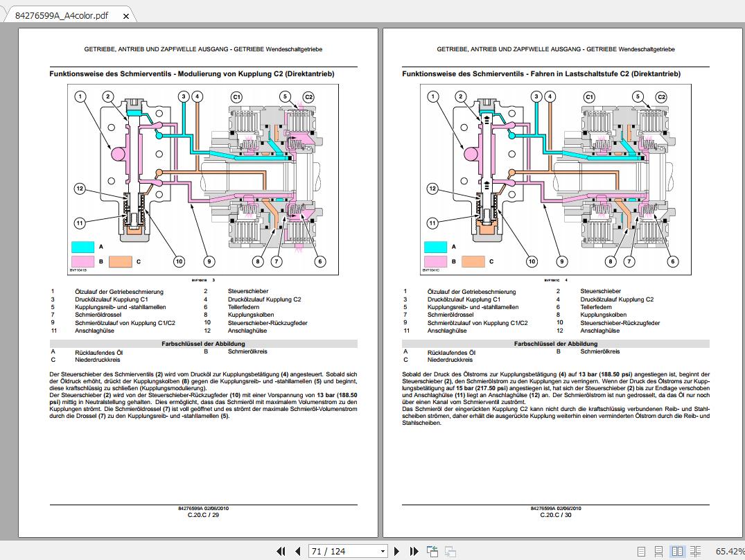The width and height of the screenshot is (745, 560).
Task: Select the single page layout icon
Action: click(642, 550)
